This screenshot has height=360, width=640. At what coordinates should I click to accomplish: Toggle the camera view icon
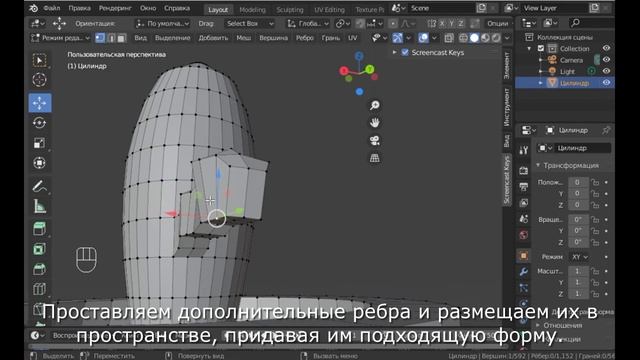tap(375, 140)
